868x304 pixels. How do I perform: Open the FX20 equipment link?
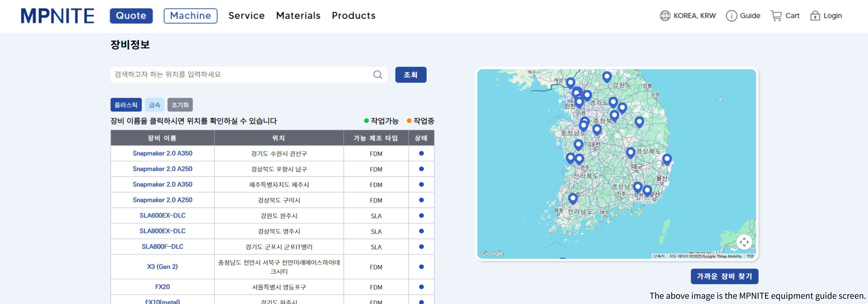[162, 287]
